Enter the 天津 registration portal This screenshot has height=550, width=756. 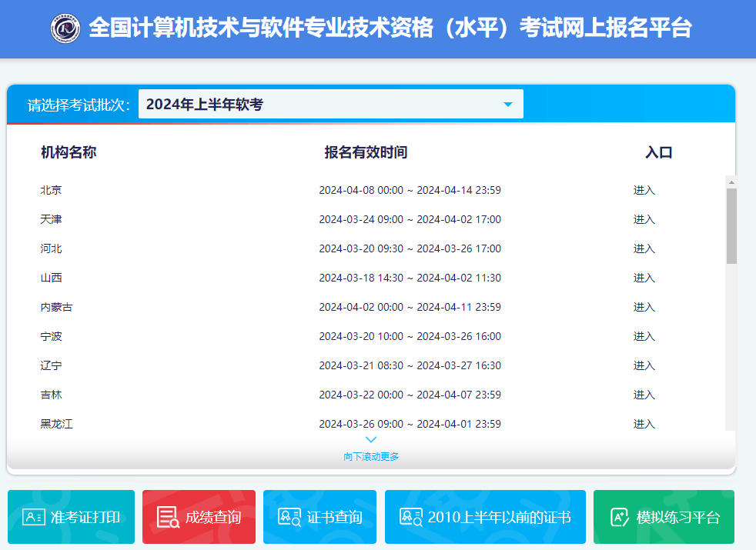pos(644,219)
